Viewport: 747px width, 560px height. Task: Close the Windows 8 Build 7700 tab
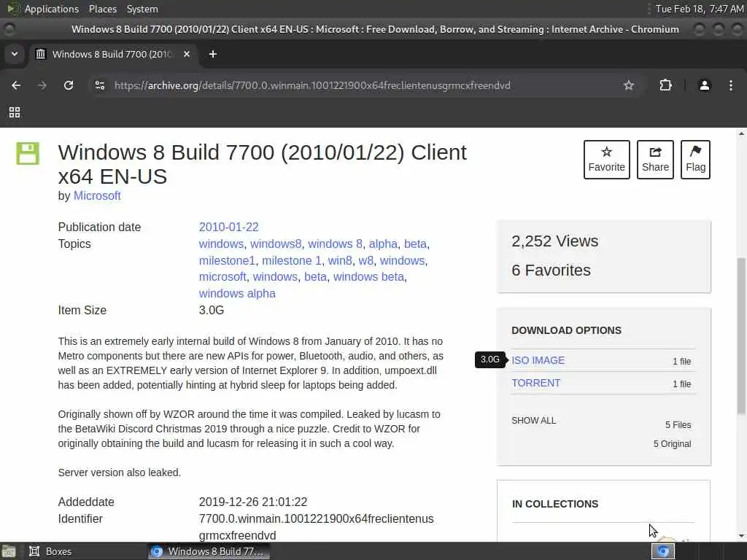tap(187, 54)
